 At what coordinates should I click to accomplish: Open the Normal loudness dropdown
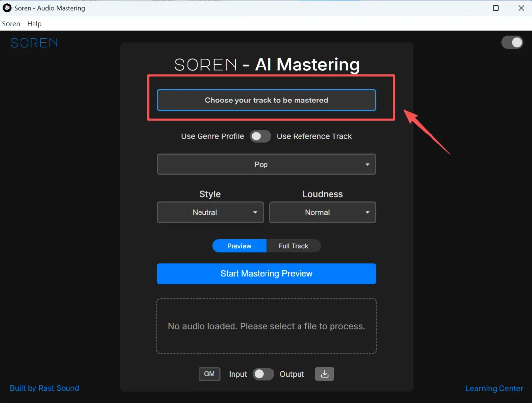tap(323, 212)
